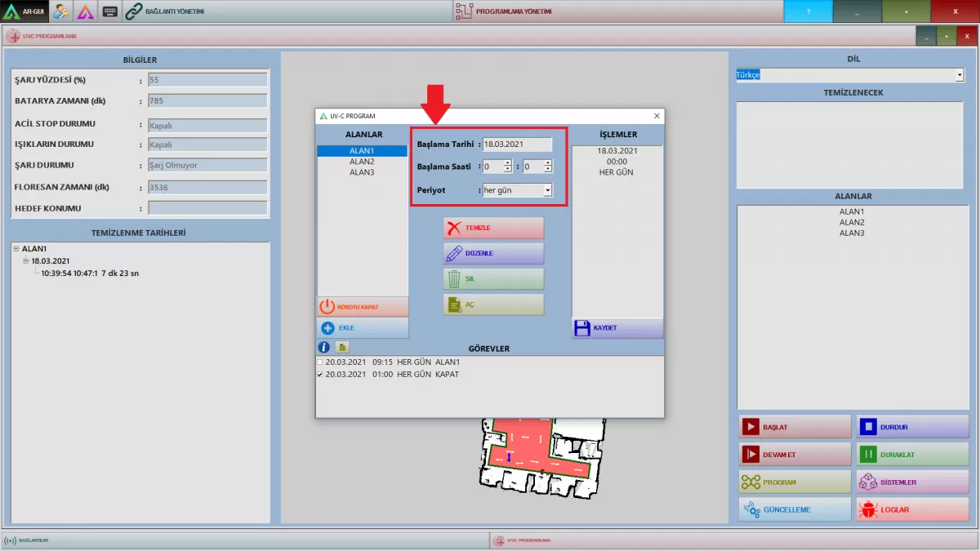The image size is (980, 551).
Task: Click the power icon on ROBOTU KAPAT
Action: point(327,307)
